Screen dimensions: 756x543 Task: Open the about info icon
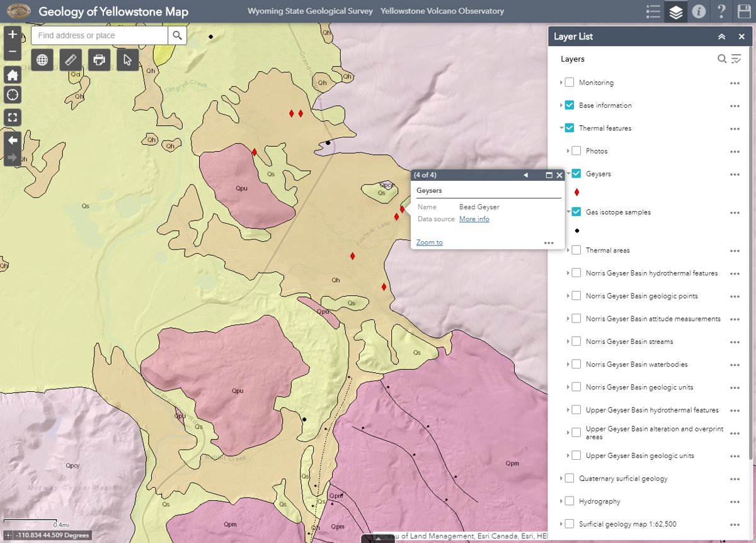pos(699,11)
